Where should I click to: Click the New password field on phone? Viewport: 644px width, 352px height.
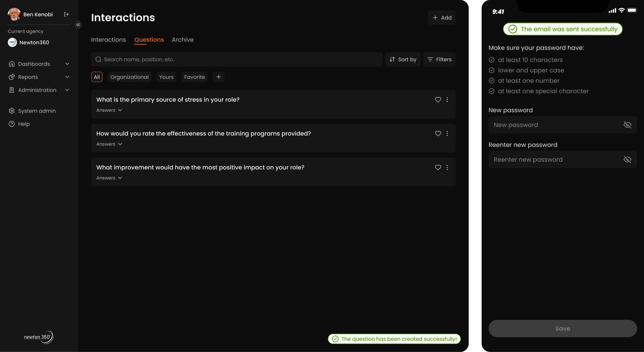563,125
